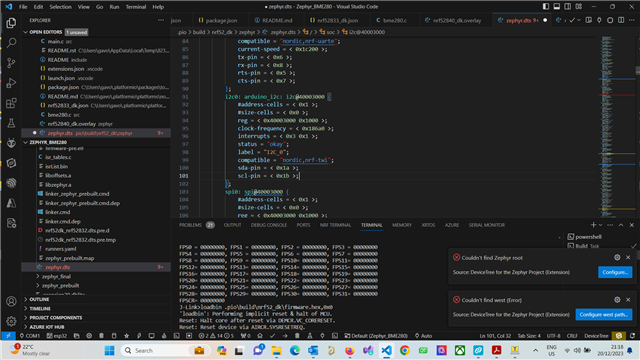The height and width of the screenshot is (360, 640).
Task: Open the launch profile dropdown beside new terminal
Action: pos(600,225)
